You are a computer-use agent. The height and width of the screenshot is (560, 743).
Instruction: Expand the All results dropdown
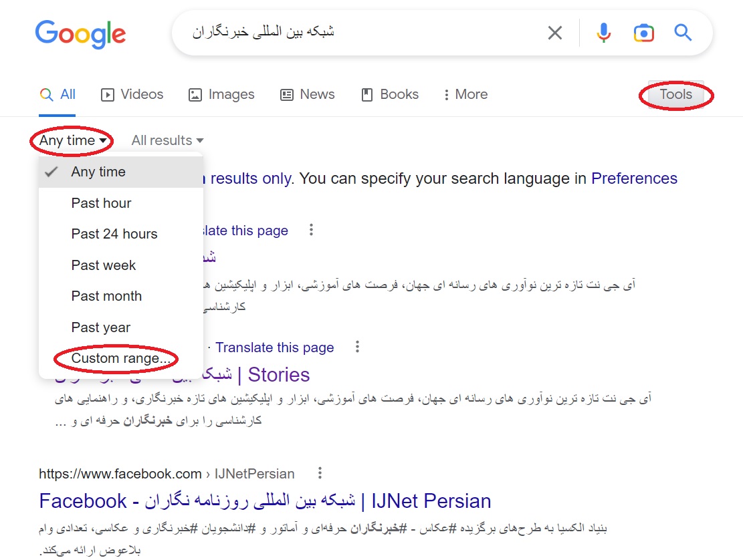167,140
